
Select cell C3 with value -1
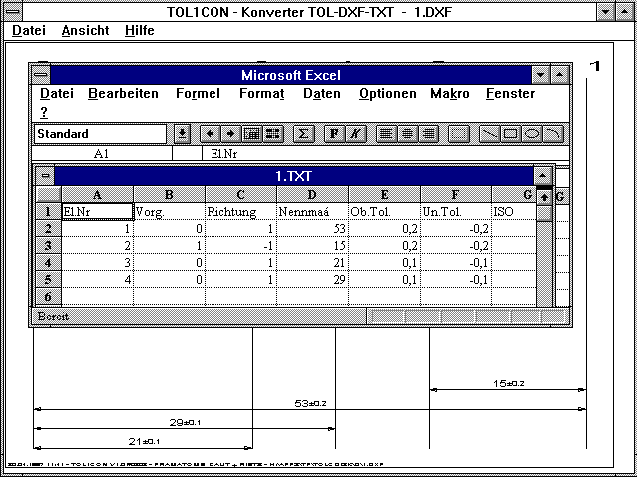241,246
